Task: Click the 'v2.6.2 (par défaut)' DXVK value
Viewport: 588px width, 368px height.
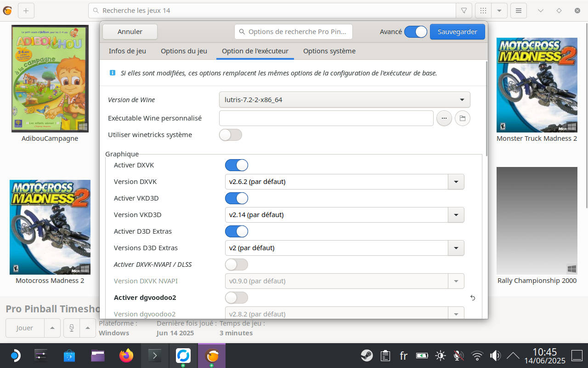Action: click(257, 182)
